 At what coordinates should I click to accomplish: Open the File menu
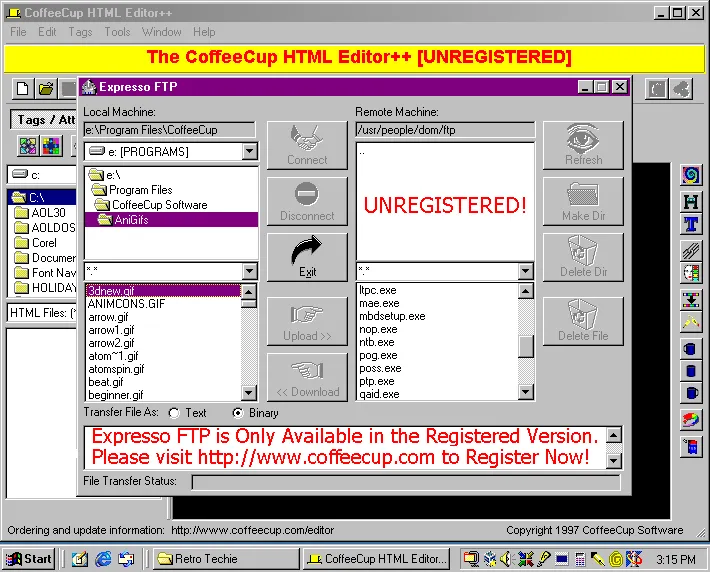[x=18, y=32]
